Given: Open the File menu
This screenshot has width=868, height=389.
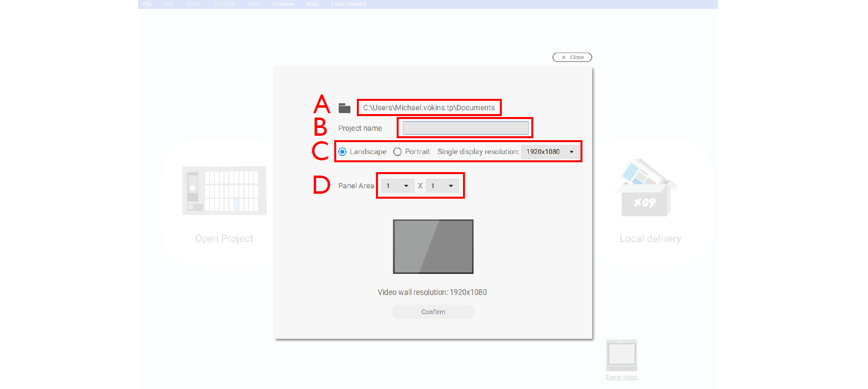Looking at the screenshot, I should pos(147,4).
